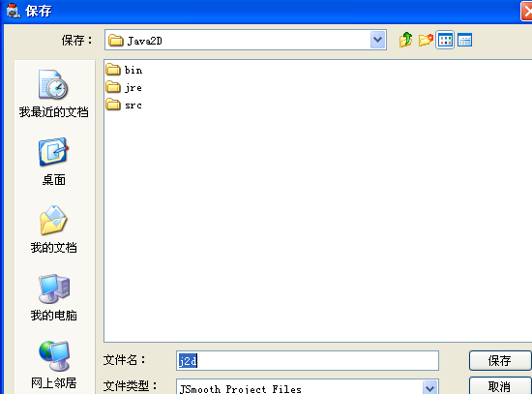Click the JSmooth icon in title bar

(14, 11)
